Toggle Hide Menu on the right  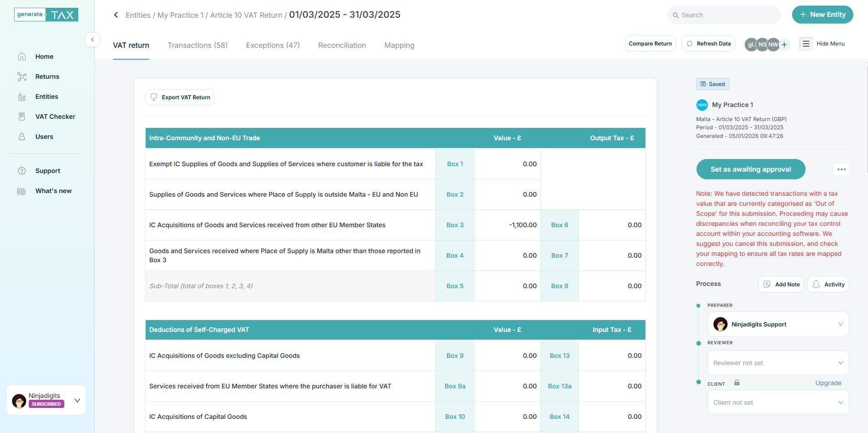(x=822, y=44)
